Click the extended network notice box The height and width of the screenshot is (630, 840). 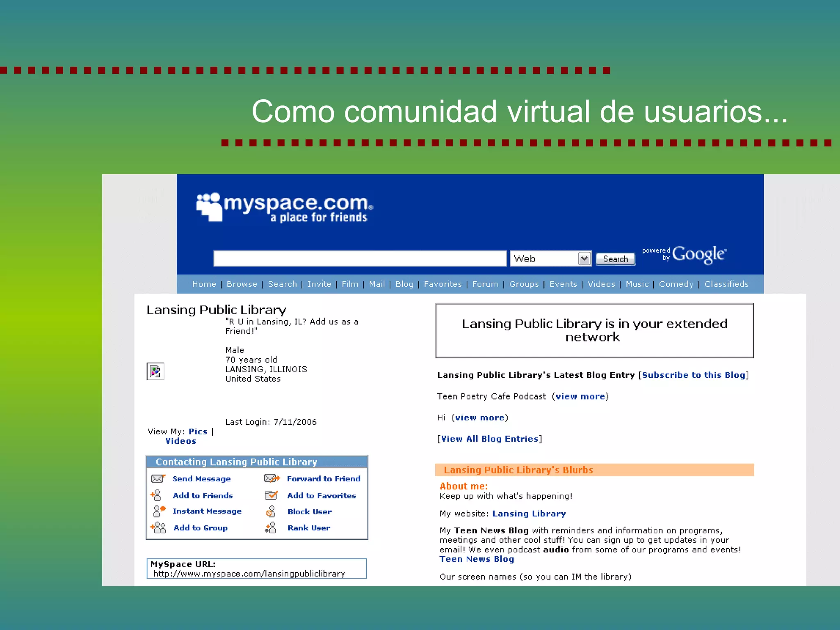coord(595,331)
